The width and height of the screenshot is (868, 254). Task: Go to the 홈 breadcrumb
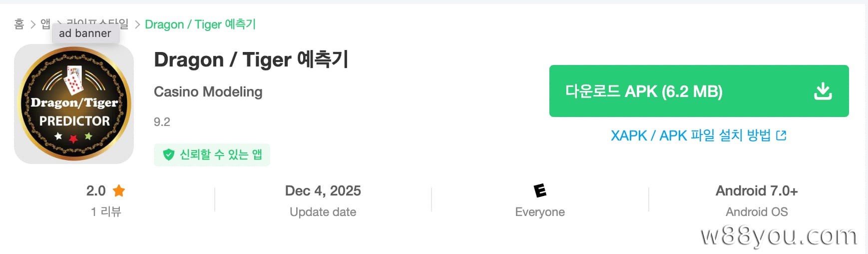[19, 24]
